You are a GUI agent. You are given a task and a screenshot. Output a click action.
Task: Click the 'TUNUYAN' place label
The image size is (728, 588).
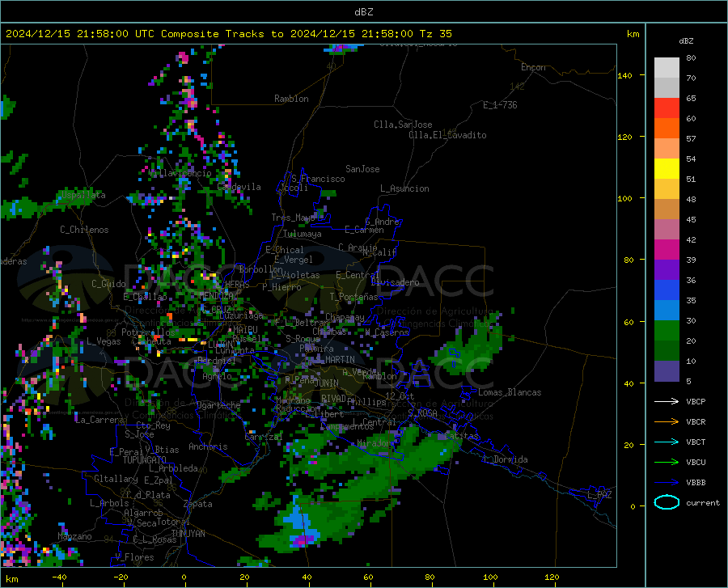click(188, 534)
